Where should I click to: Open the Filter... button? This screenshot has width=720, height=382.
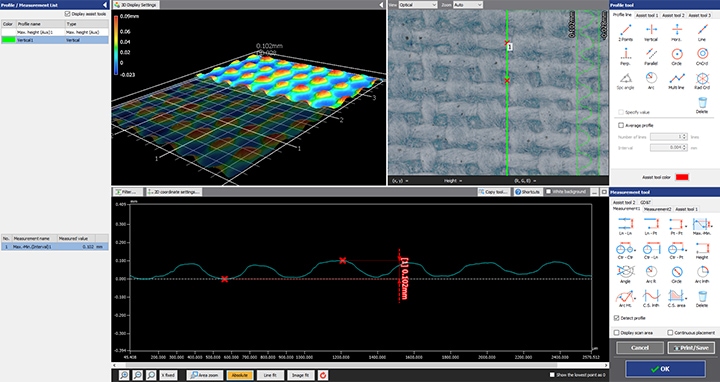click(x=128, y=191)
